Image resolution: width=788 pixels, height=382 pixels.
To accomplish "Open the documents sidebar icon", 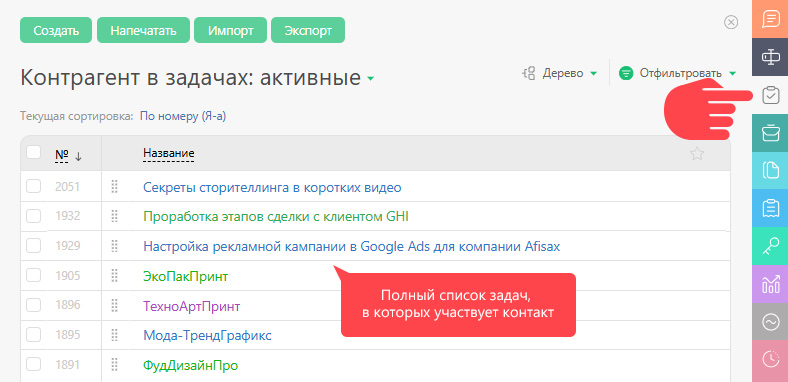I will [770, 171].
